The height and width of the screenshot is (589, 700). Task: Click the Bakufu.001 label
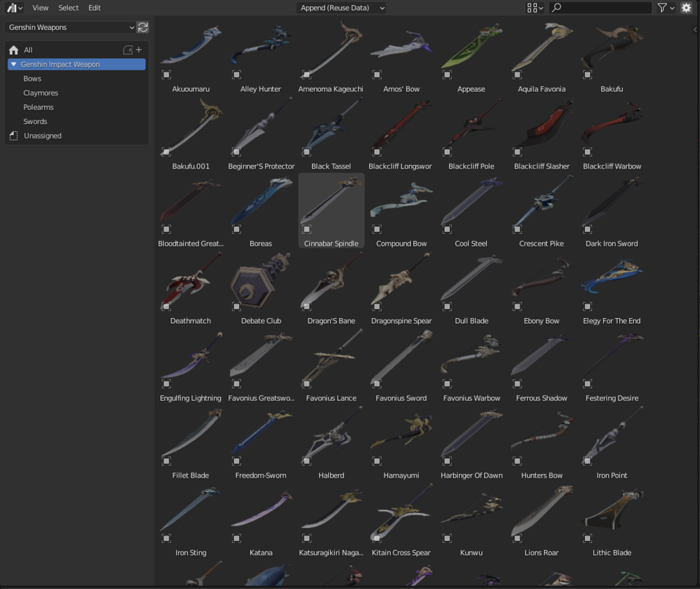click(x=191, y=166)
